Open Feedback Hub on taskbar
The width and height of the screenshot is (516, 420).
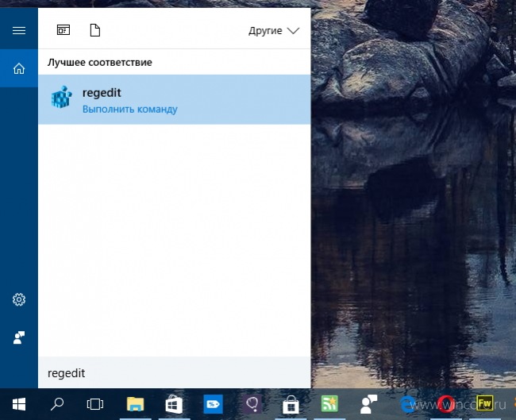click(368, 404)
